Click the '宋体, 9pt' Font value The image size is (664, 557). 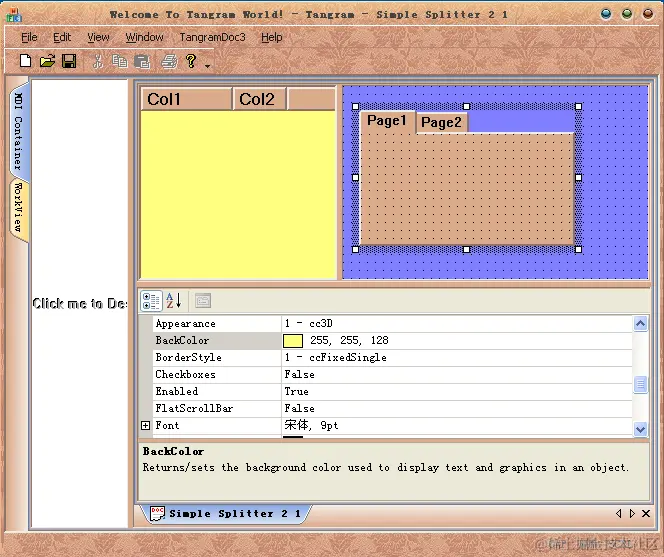click(311, 425)
